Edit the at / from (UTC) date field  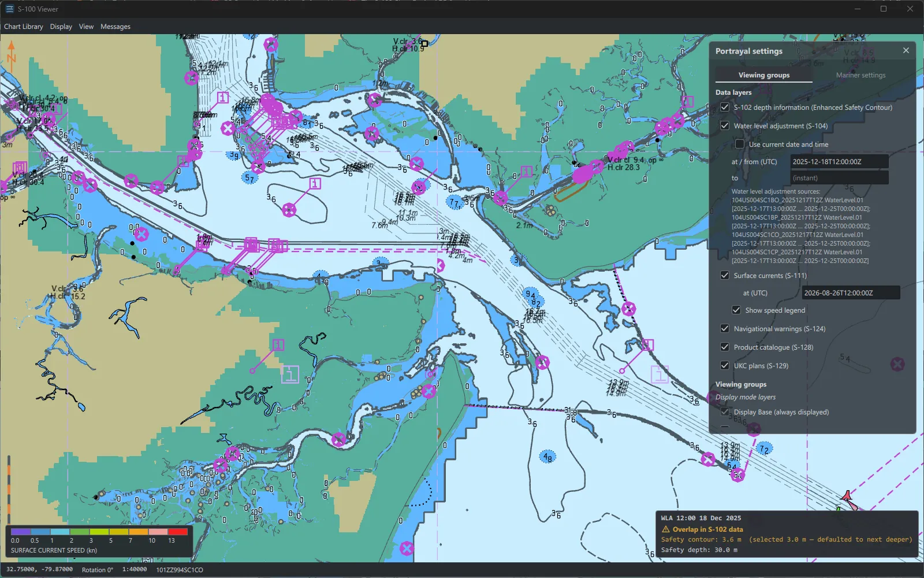[839, 162]
